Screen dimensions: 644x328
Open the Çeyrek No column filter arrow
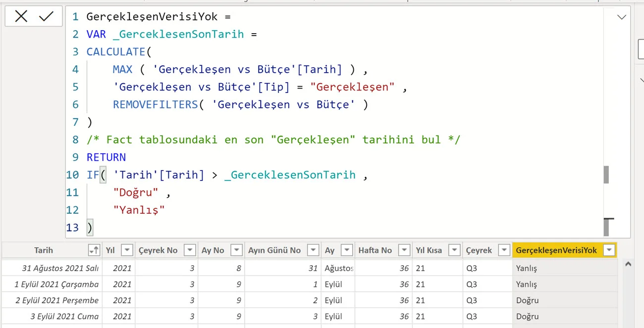(190, 251)
